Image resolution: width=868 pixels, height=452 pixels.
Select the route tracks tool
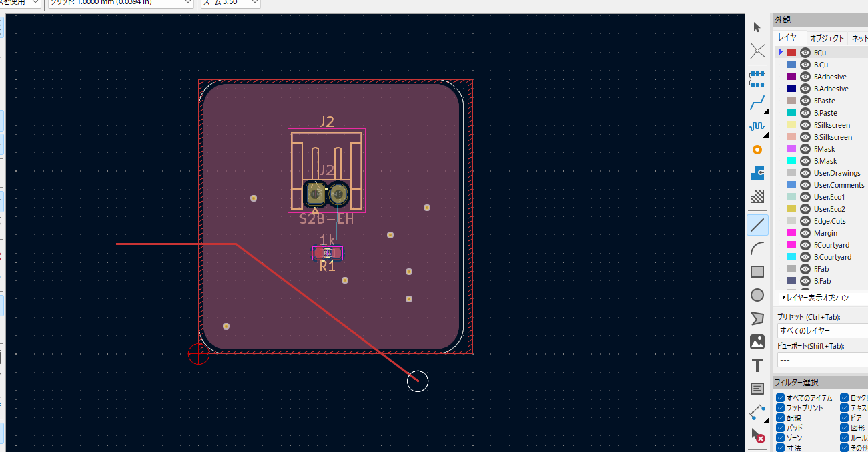757,103
